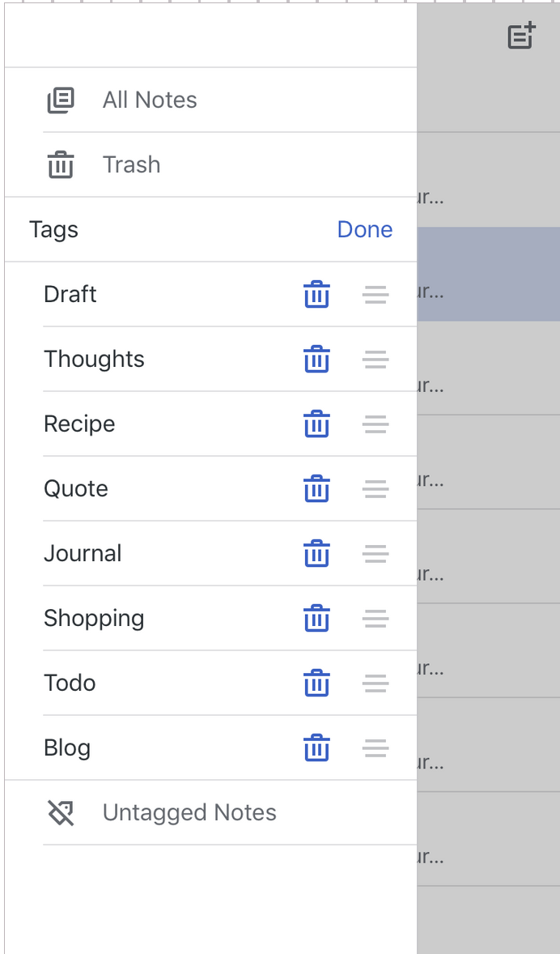Open the Trash section

[x=131, y=164]
